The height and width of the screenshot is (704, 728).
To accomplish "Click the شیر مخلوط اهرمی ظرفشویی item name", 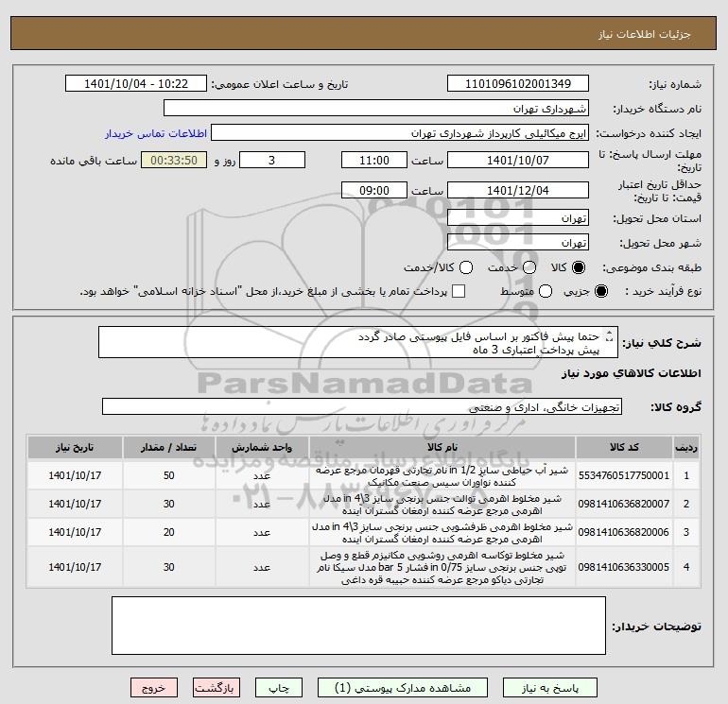I will click(x=442, y=533).
